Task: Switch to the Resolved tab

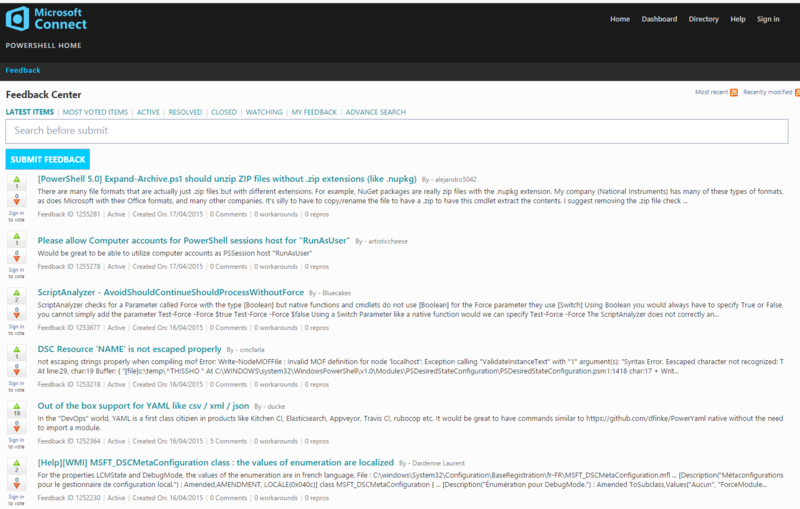Action: pyautogui.click(x=185, y=112)
